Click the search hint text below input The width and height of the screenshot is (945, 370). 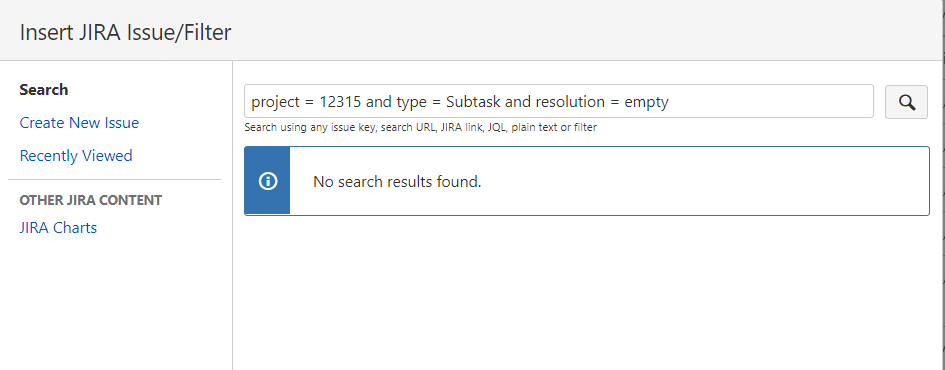(x=420, y=128)
